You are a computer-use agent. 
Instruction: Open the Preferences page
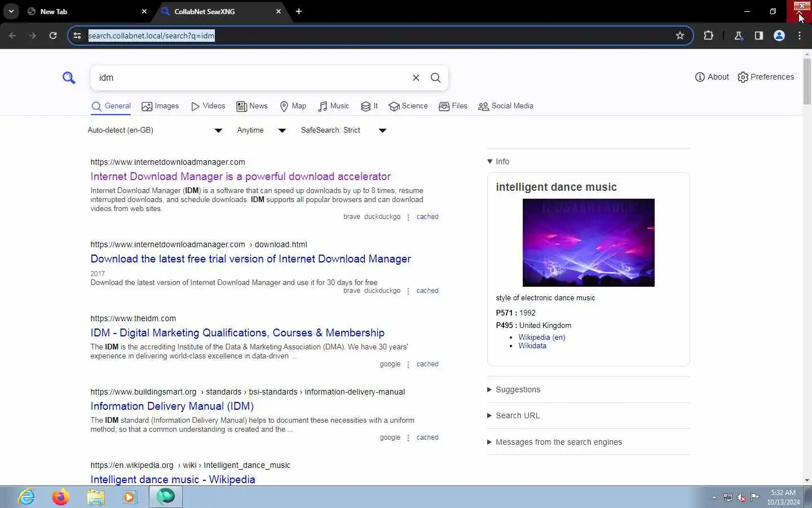click(766, 77)
